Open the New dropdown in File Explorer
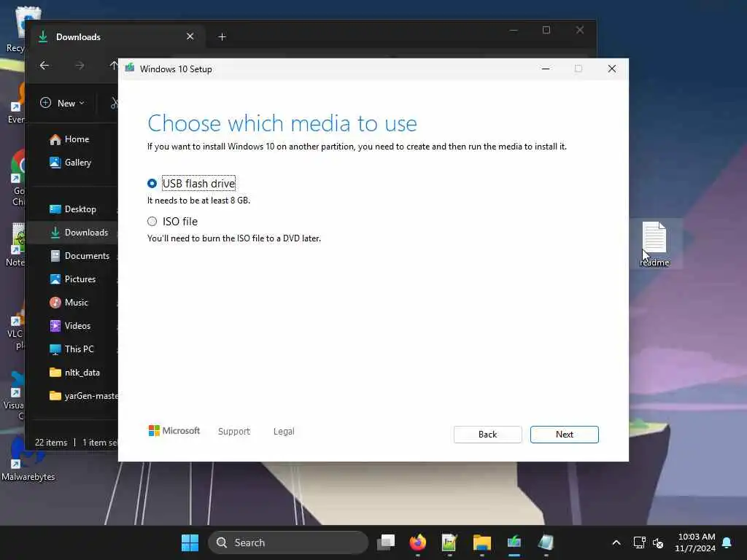This screenshot has width=747, height=560. pos(63,104)
